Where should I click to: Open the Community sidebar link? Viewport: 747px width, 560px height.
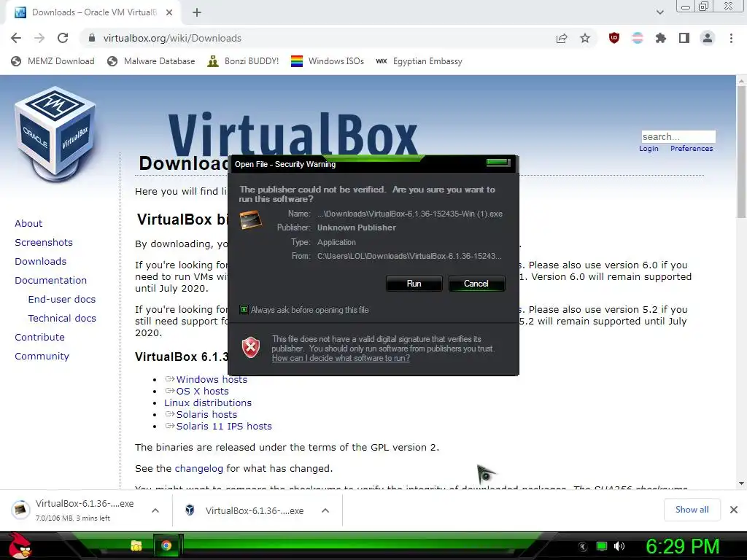click(x=42, y=356)
